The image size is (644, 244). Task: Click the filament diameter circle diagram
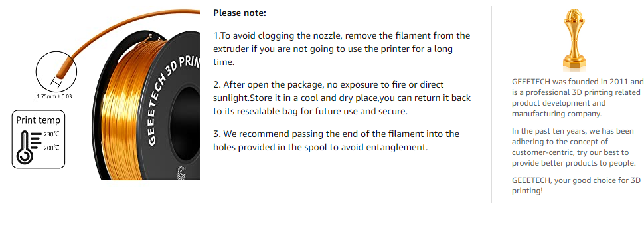pos(56,72)
